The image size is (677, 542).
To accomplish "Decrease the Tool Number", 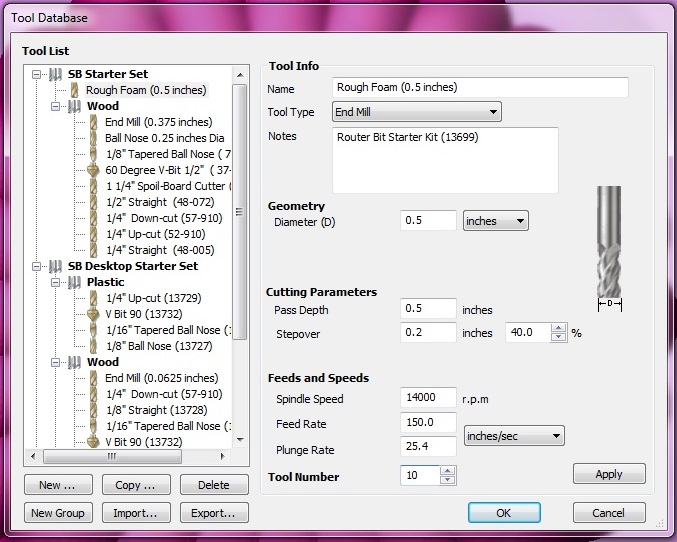I will tap(448, 480).
